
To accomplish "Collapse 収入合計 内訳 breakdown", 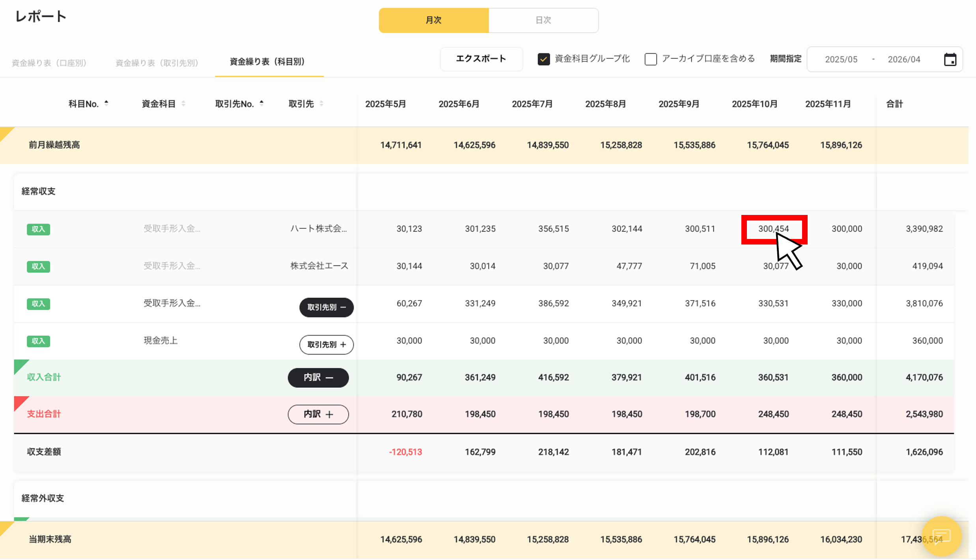I will pos(318,377).
